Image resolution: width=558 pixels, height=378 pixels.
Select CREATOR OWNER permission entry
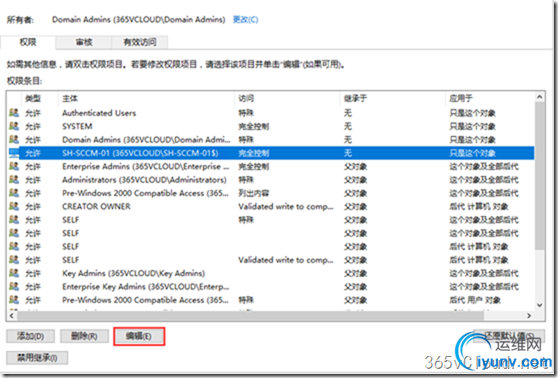pyautogui.click(x=271, y=206)
